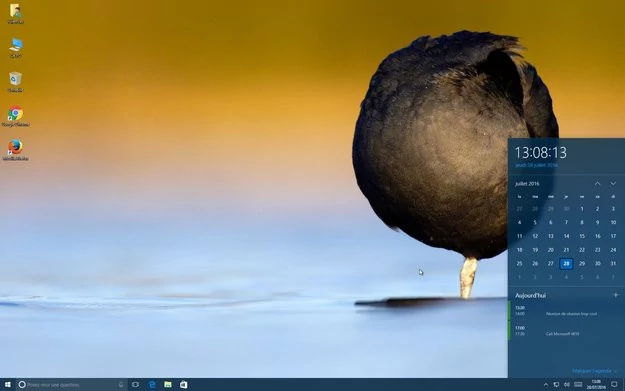Select July 31 in the calendar

(613, 263)
